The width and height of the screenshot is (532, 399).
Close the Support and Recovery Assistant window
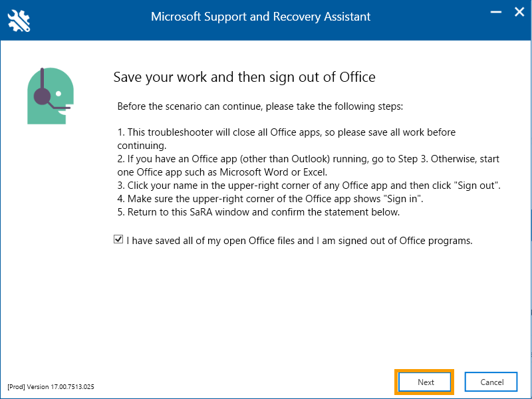click(x=519, y=12)
